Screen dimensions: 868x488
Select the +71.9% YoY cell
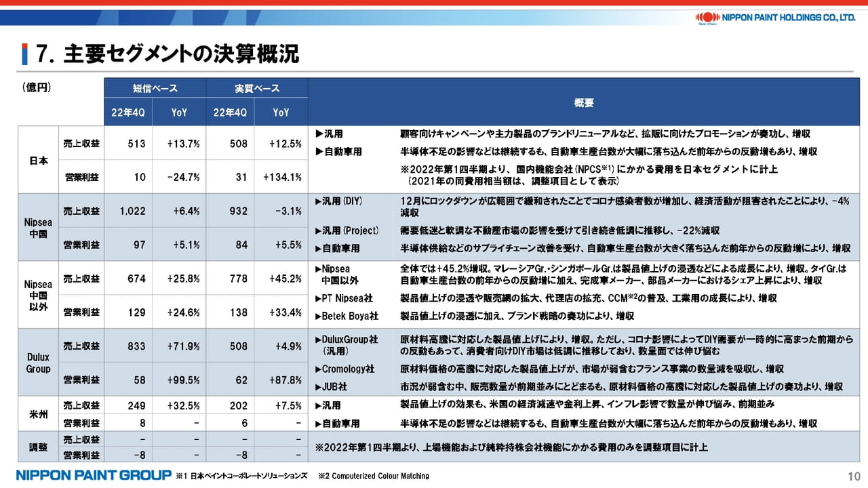(x=179, y=346)
